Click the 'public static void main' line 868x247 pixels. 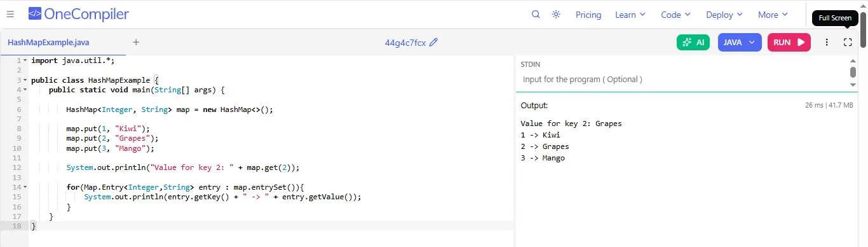tap(137, 90)
